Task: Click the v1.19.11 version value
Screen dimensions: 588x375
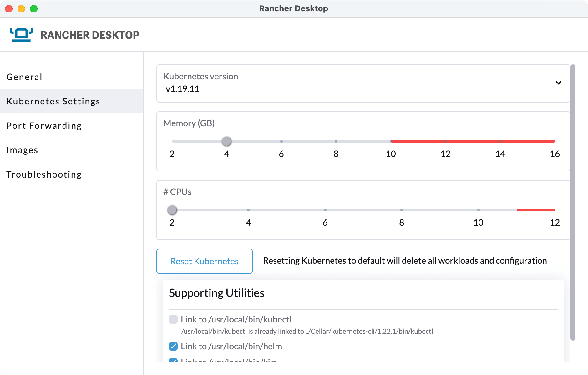Action: pos(182,89)
